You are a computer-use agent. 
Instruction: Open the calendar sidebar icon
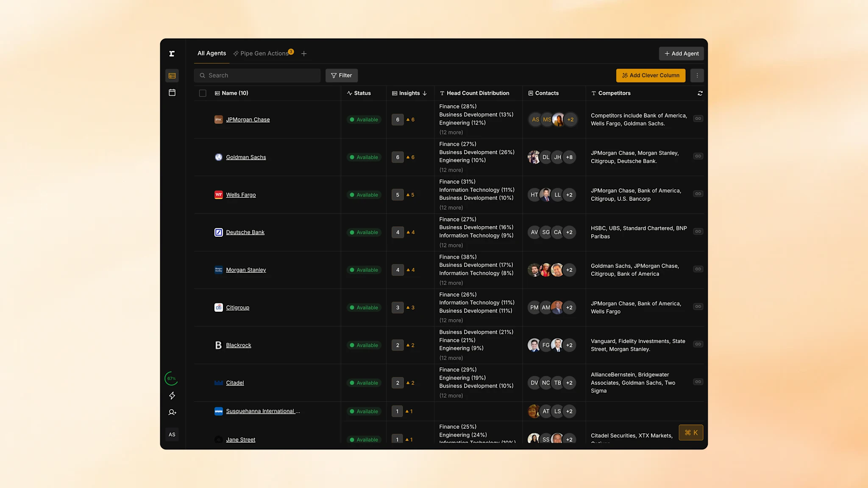click(x=172, y=92)
